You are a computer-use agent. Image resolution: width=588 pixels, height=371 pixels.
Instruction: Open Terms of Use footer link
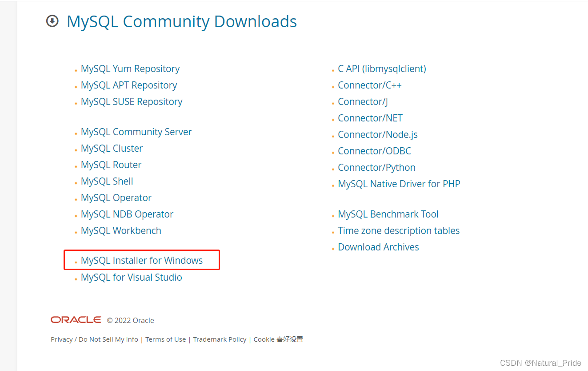(x=165, y=339)
